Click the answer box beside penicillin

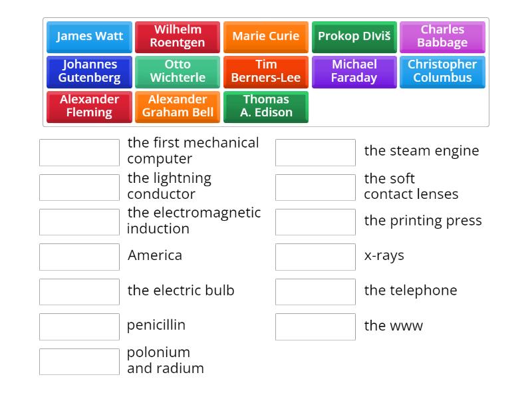[79, 327]
